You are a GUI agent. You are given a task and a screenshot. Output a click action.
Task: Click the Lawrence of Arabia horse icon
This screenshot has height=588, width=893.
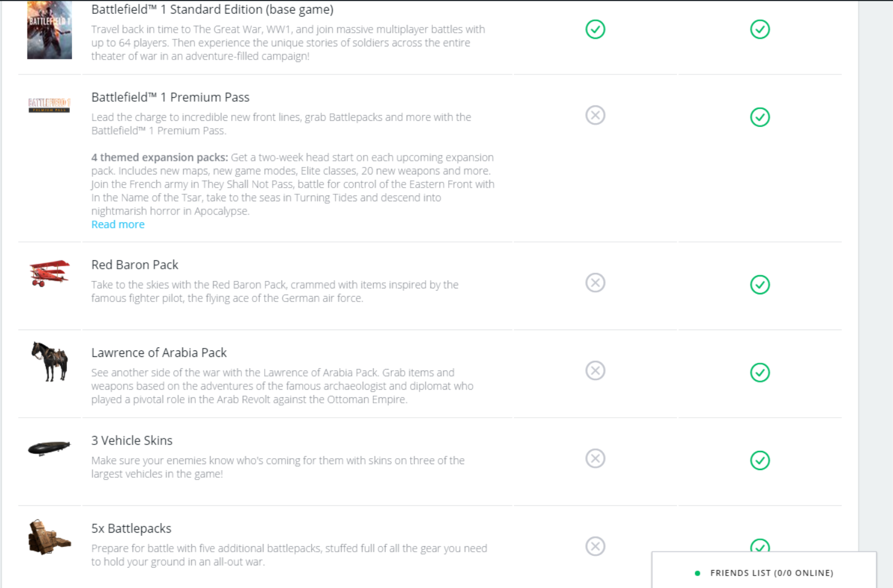[x=50, y=361]
